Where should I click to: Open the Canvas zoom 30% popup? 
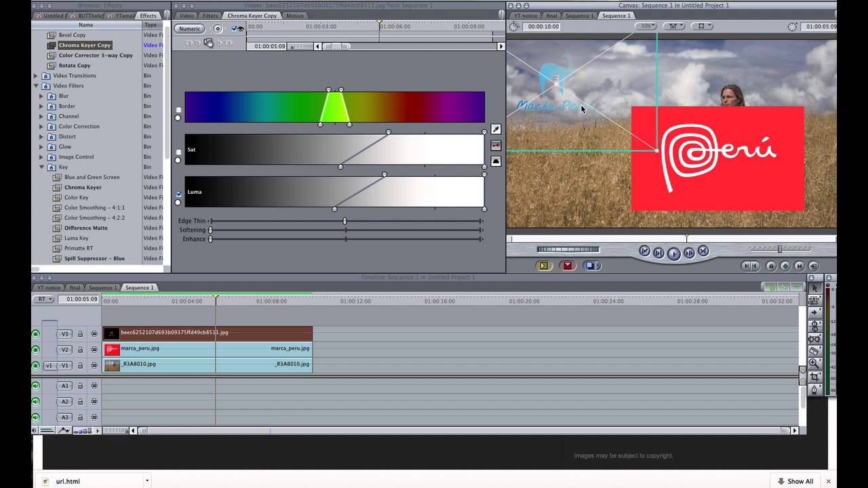pos(647,26)
